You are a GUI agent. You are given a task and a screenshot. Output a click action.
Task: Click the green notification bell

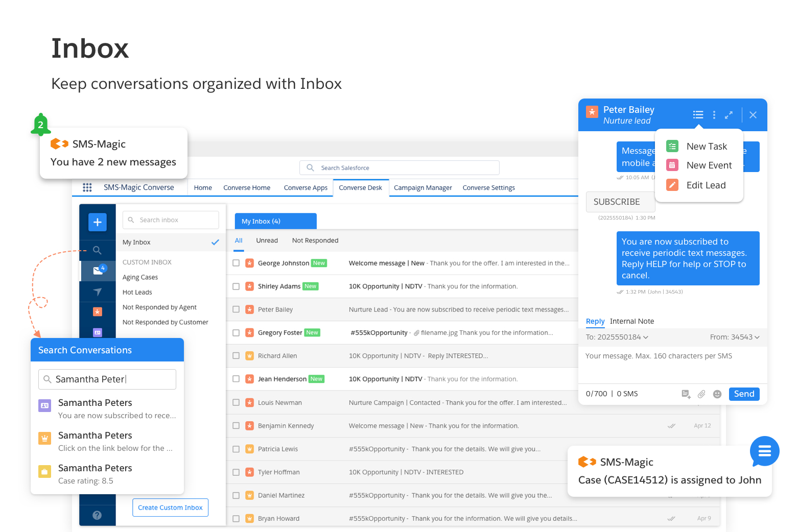coord(41,124)
